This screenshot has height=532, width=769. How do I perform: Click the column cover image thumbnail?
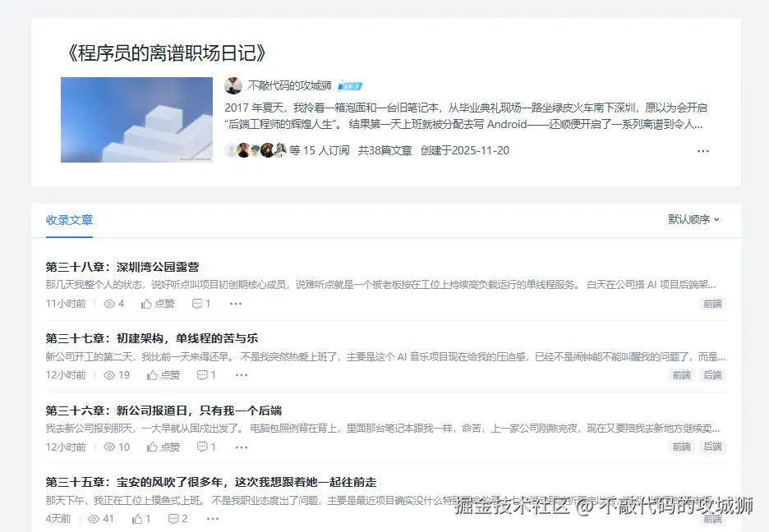[136, 119]
